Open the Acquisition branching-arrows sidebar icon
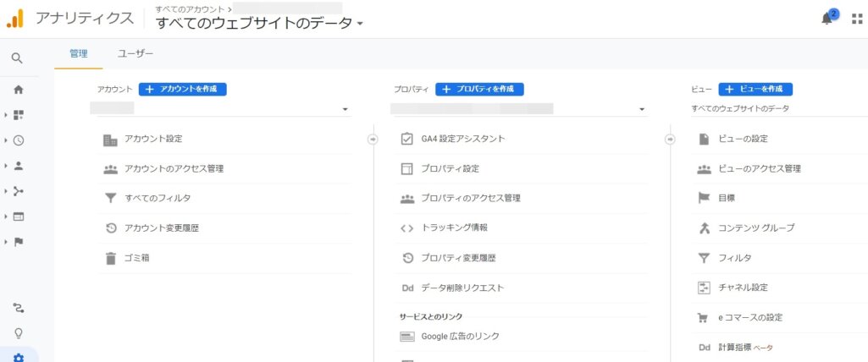Viewport: 868px width, 362px height. pos(19,191)
